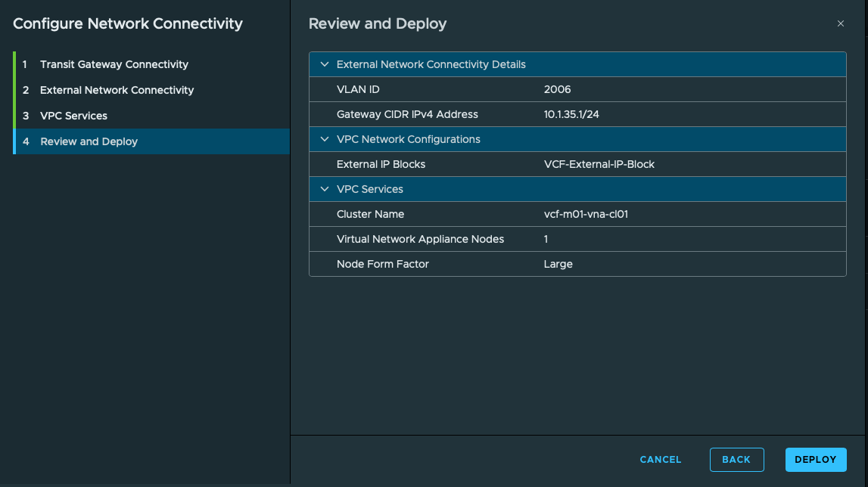The width and height of the screenshot is (868, 487).
Task: Collapse VPC Network Configurations section
Action: (325, 139)
